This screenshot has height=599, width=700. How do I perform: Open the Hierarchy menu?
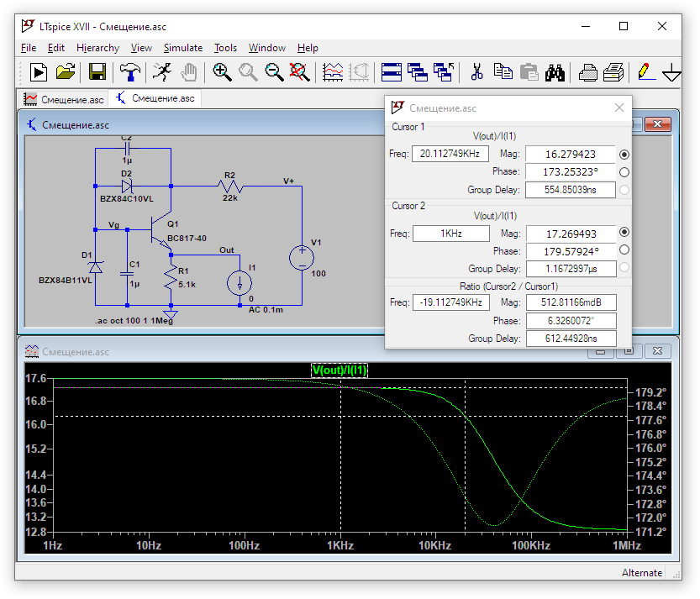(x=97, y=48)
